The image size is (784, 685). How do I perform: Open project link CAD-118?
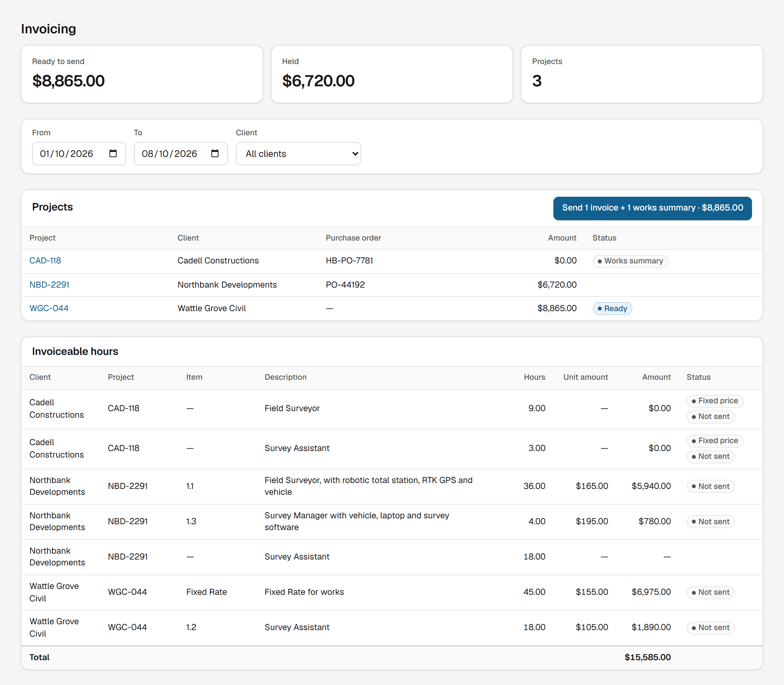pos(45,261)
